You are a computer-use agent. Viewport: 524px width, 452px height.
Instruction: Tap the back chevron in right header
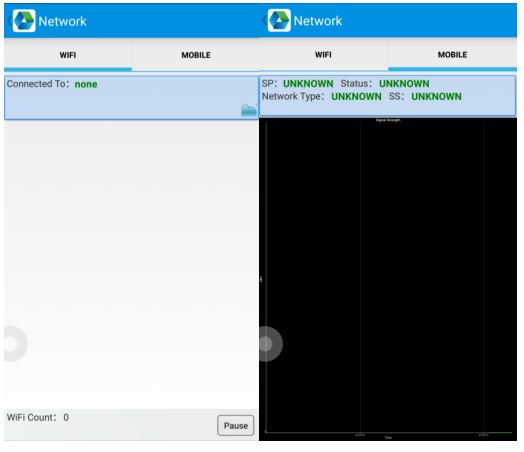point(264,21)
